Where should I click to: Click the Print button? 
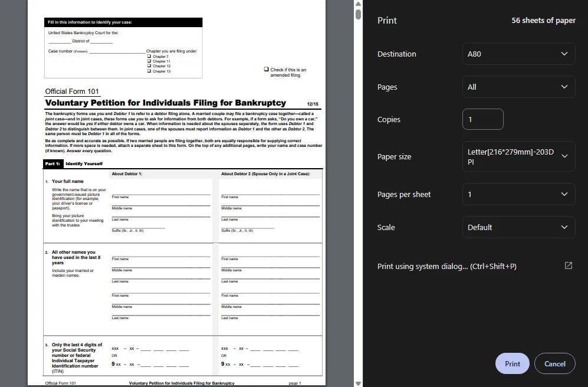[513, 363]
